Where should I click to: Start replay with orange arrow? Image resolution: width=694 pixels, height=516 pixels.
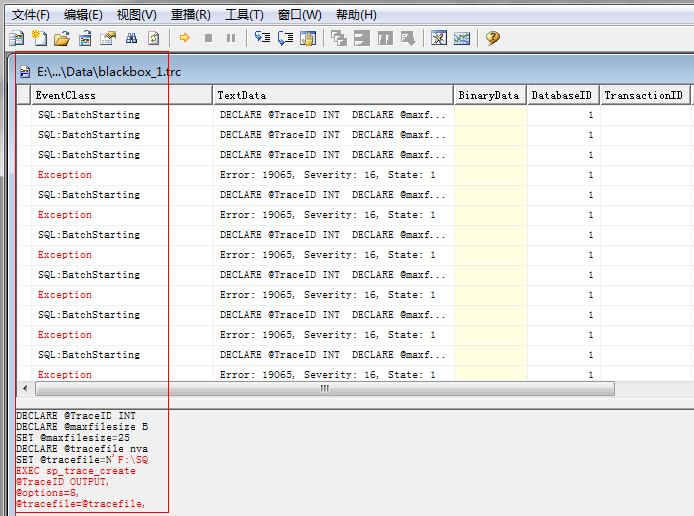click(185, 38)
